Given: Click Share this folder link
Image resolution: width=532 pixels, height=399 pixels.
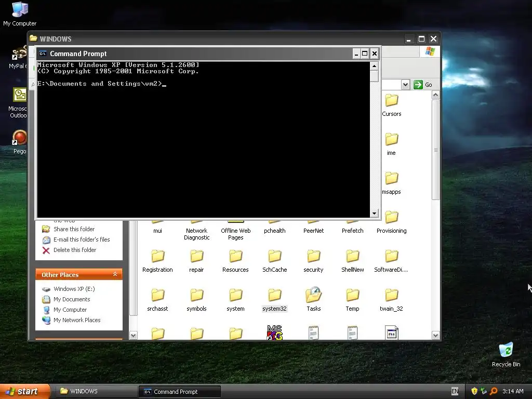Looking at the screenshot, I should point(74,229).
